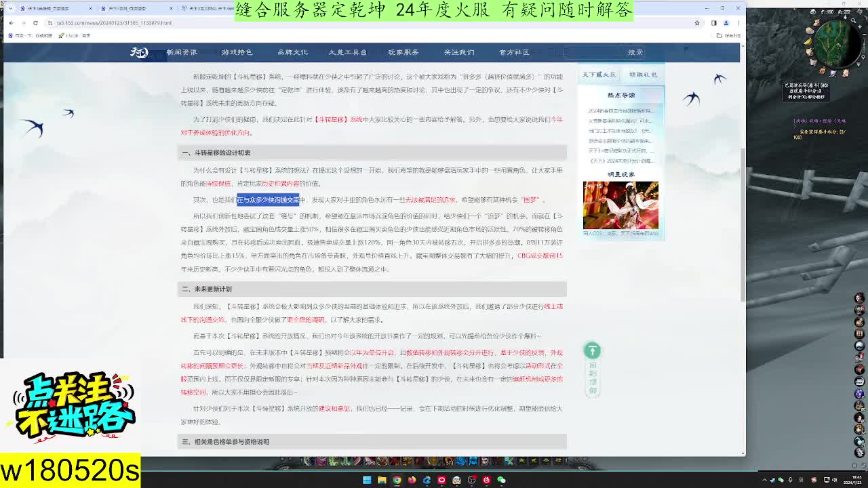This screenshot has width=868, height=488.
Task: Open the 天下贰大区 button
Action: tap(598, 75)
